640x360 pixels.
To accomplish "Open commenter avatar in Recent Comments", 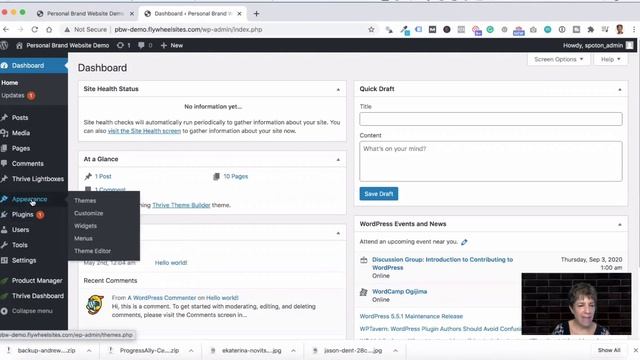I will 95,304.
